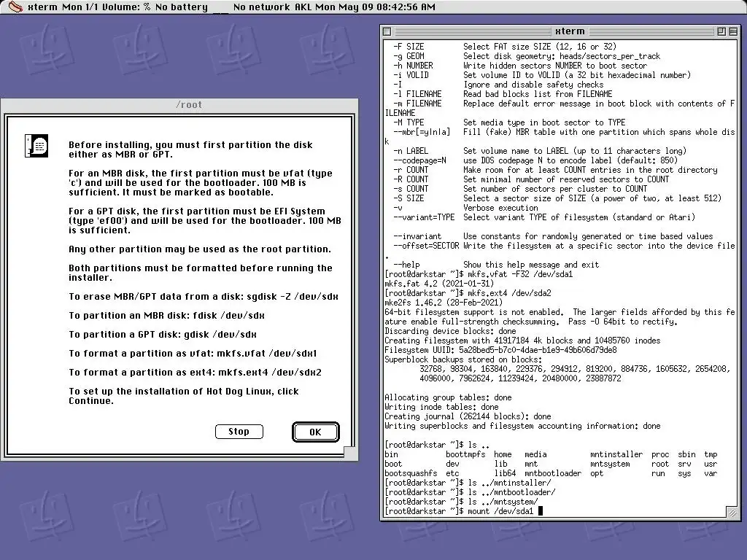Click 'proc' in the directory listing
This screenshot has width=747, height=560.
(x=660, y=454)
